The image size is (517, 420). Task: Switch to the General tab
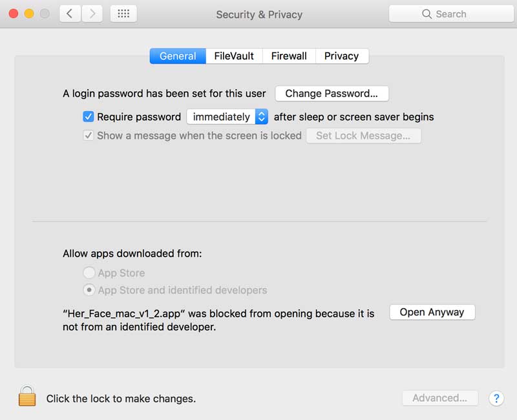[x=178, y=56]
